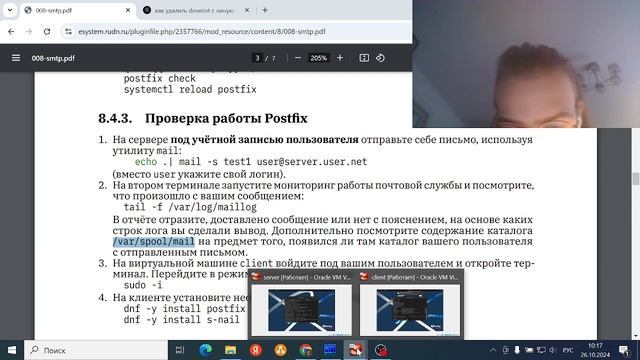Screen dimensions: 640x360
Task: Close the 008-smtp.pdf tab
Action: coord(128,10)
